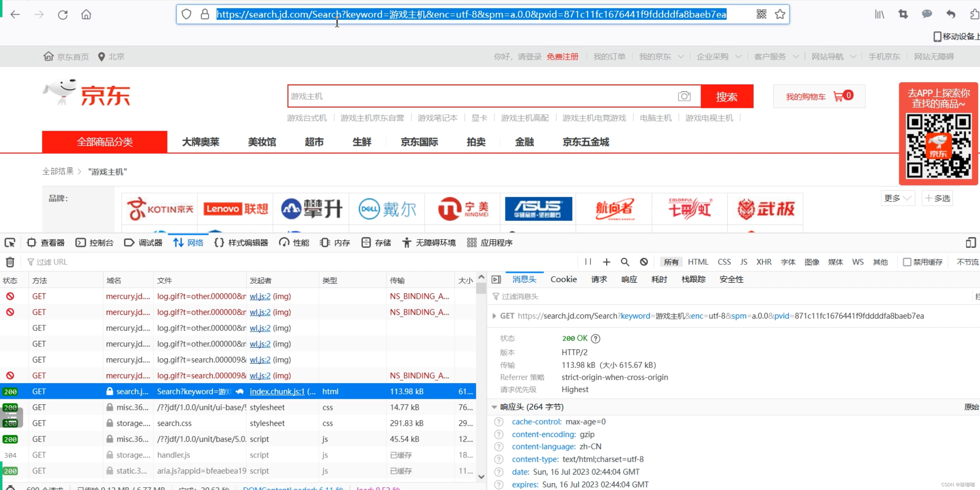Clear network log with trash icon
The height and width of the screenshot is (490, 980).
(x=10, y=262)
